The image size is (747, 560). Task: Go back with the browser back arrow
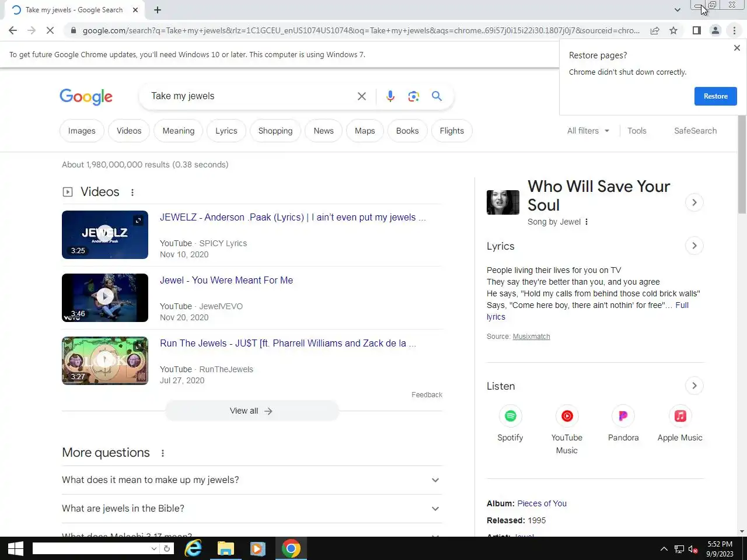click(x=13, y=30)
